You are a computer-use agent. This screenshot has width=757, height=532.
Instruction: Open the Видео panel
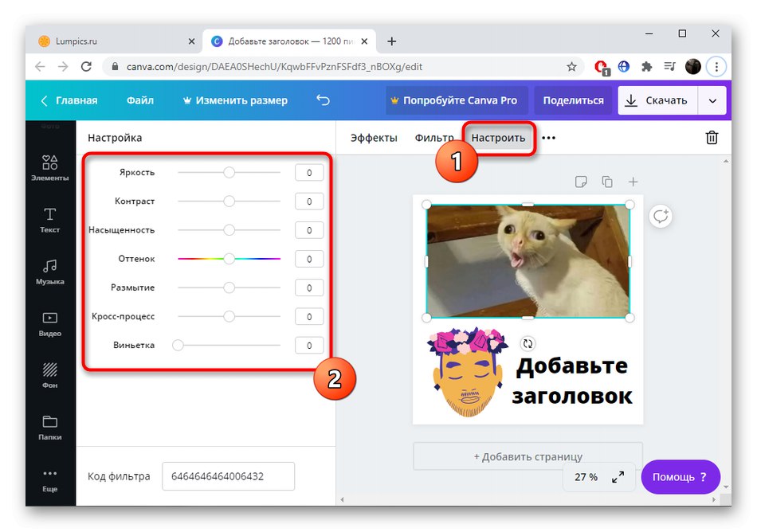click(x=50, y=325)
